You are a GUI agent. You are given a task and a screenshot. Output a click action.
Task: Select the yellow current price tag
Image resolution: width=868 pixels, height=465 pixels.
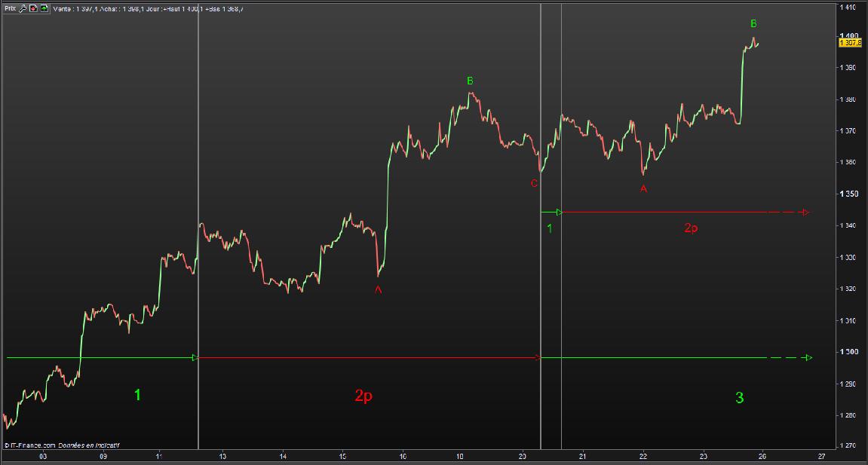pos(849,43)
